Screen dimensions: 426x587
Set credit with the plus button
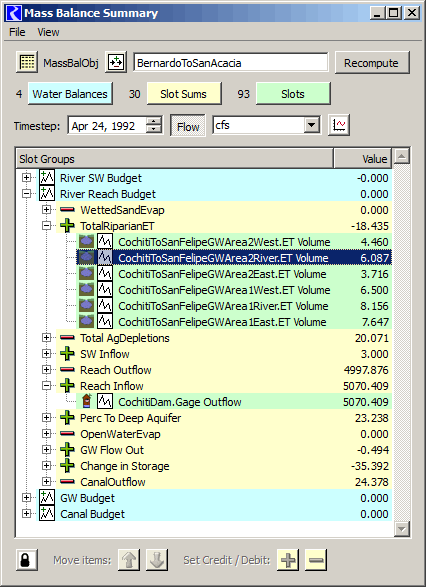[288, 560]
